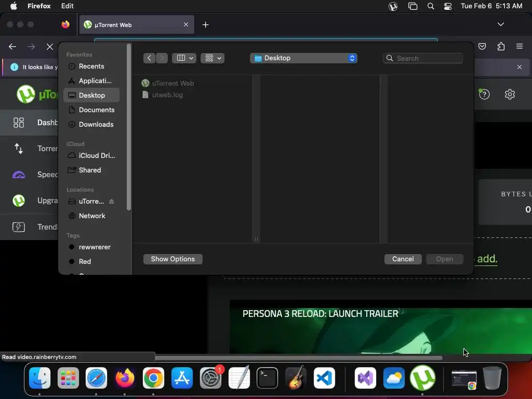This screenshot has width=532, height=399.
Task: Click the horizontal page scrollbar
Action: point(299,358)
